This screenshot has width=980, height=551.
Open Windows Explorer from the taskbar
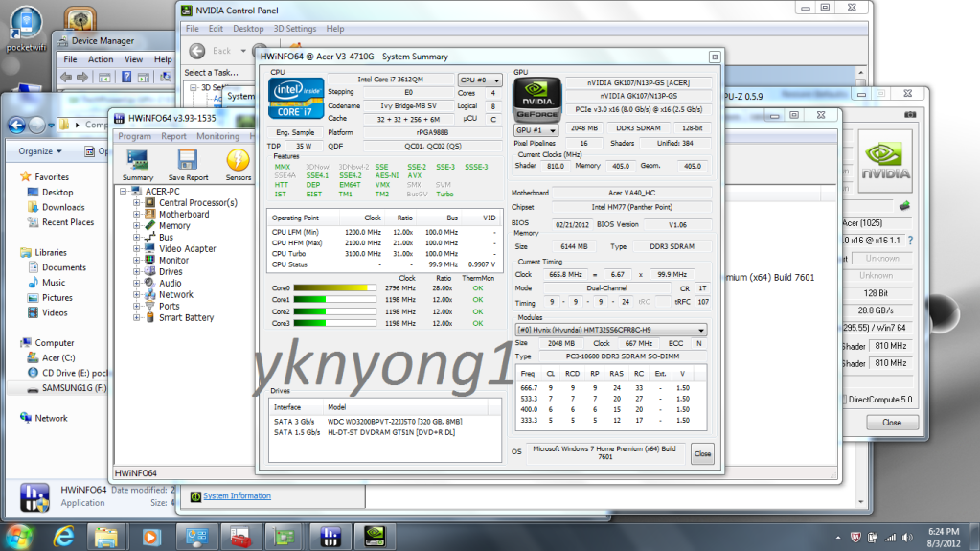click(106, 537)
